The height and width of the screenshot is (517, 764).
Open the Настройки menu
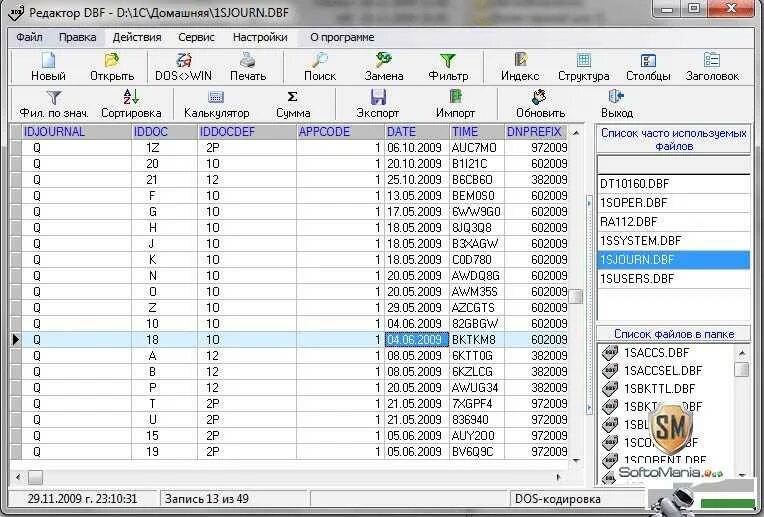coord(260,37)
